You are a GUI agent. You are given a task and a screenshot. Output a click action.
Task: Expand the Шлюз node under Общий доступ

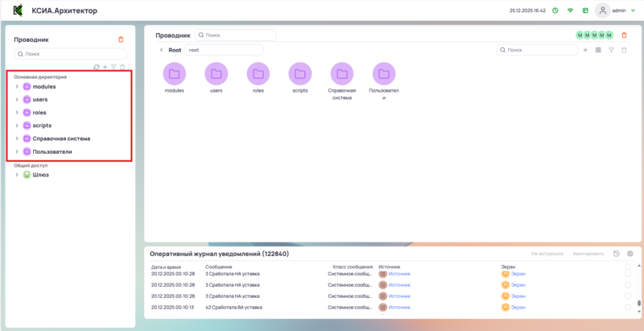[17, 175]
